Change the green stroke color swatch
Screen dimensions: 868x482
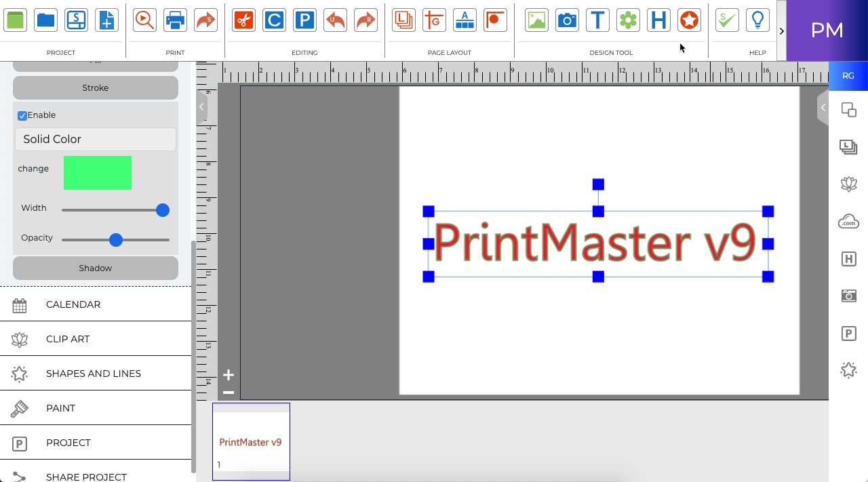(97, 173)
